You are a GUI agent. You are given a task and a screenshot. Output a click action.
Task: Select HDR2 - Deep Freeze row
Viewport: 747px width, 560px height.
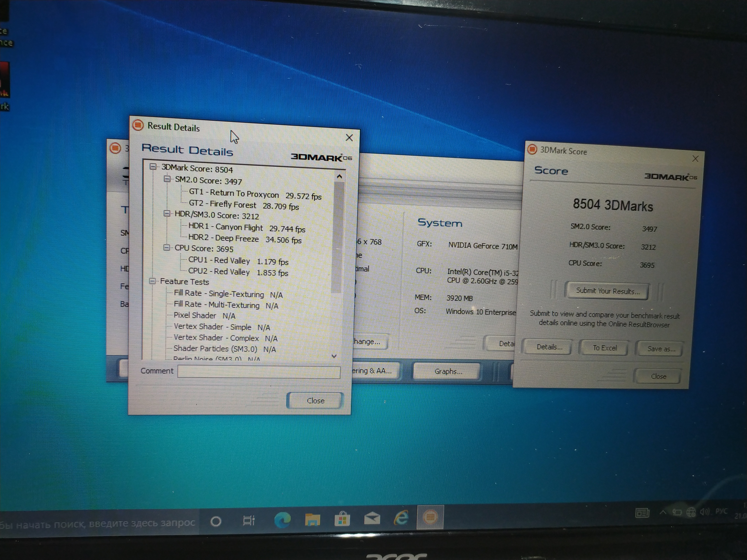coord(245,239)
